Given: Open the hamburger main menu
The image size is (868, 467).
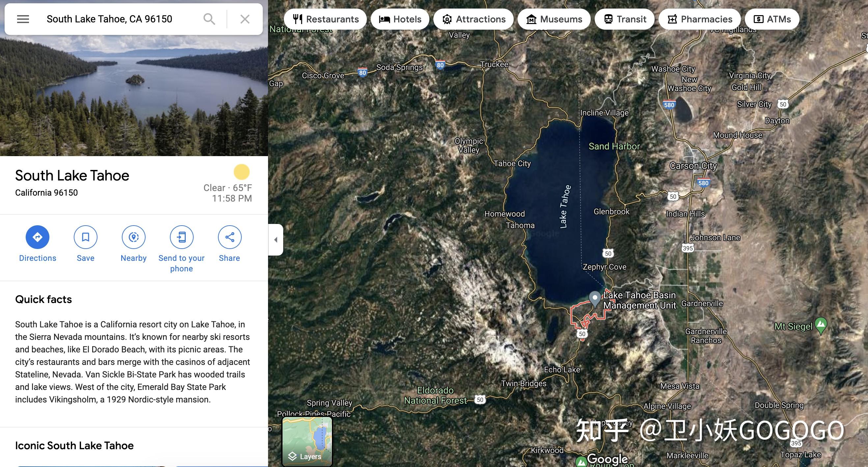Looking at the screenshot, I should point(23,19).
